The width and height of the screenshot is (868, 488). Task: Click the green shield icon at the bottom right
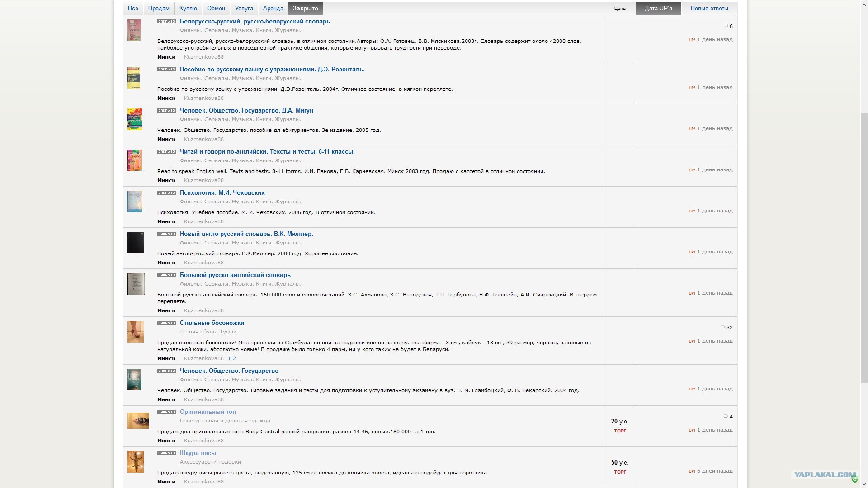click(x=854, y=479)
